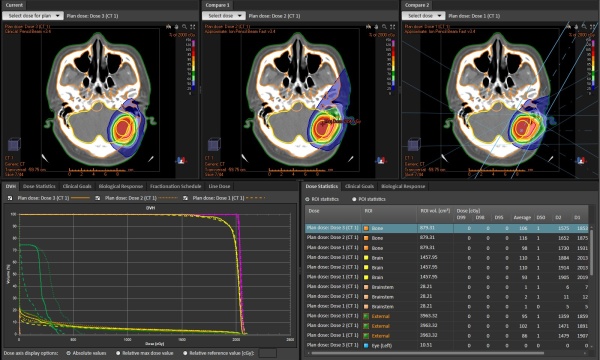Click the binoculars icon in the Current view
Image resolution: width=600 pixels, height=360 pixels.
pyautogui.click(x=168, y=27)
